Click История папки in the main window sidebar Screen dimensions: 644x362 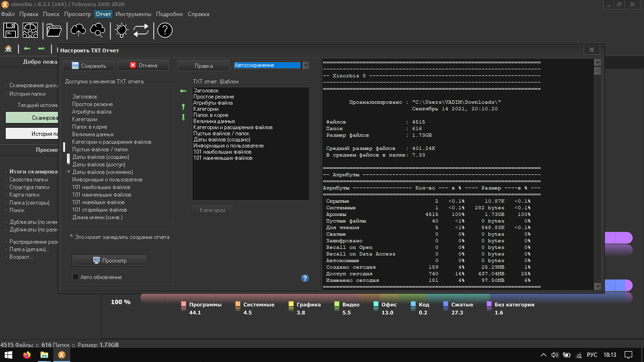(27, 94)
